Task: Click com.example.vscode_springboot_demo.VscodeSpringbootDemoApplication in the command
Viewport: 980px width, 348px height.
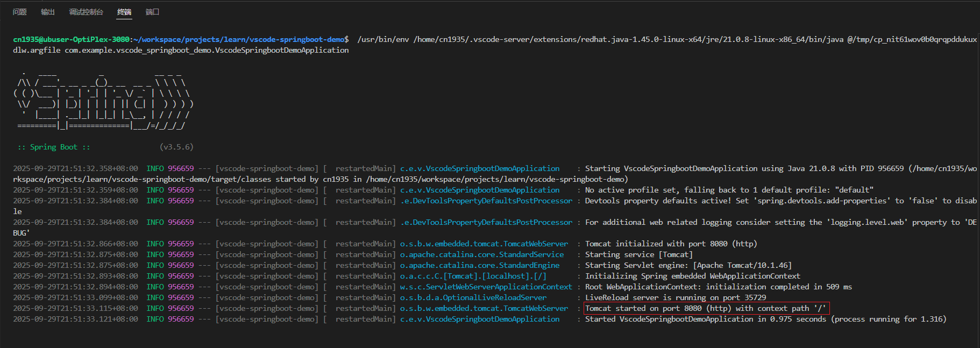Action: tap(207, 50)
